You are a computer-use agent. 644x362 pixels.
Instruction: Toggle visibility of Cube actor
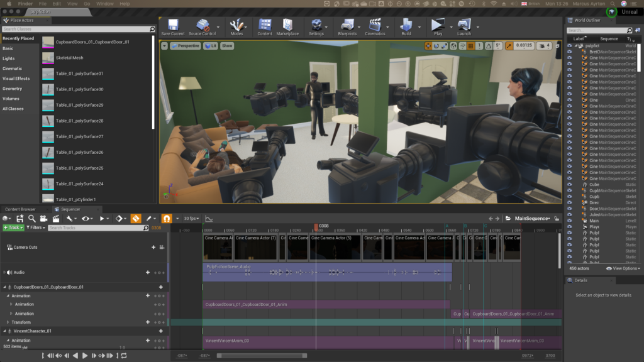click(x=569, y=185)
